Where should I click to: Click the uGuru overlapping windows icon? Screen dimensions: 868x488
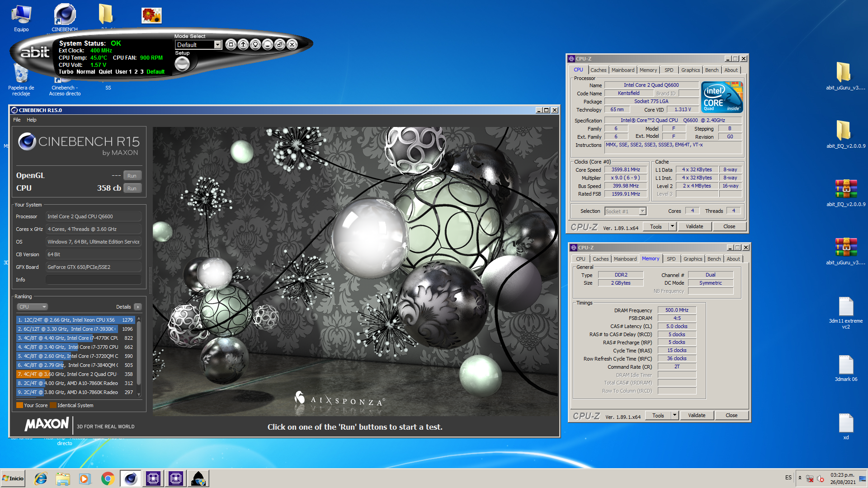280,44
